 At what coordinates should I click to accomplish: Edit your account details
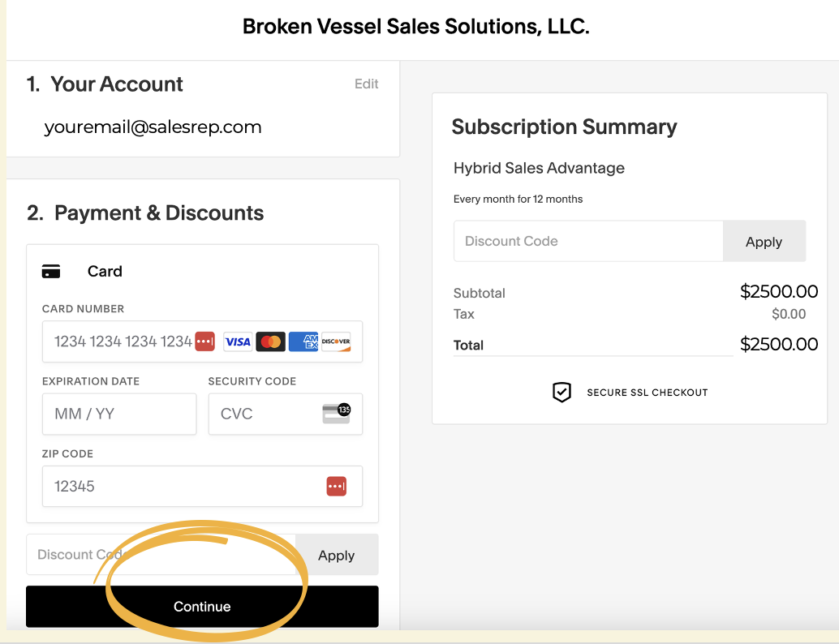(367, 84)
